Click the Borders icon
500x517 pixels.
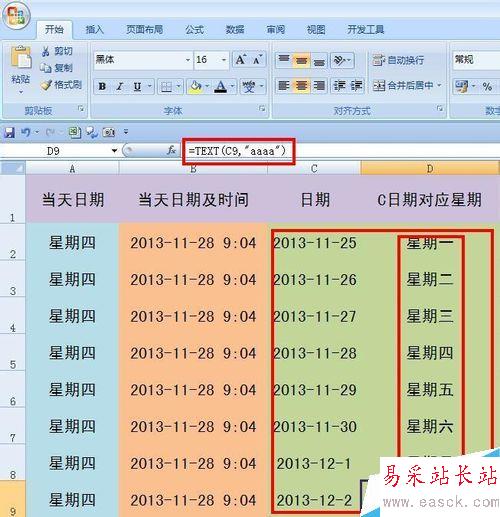coord(166,87)
